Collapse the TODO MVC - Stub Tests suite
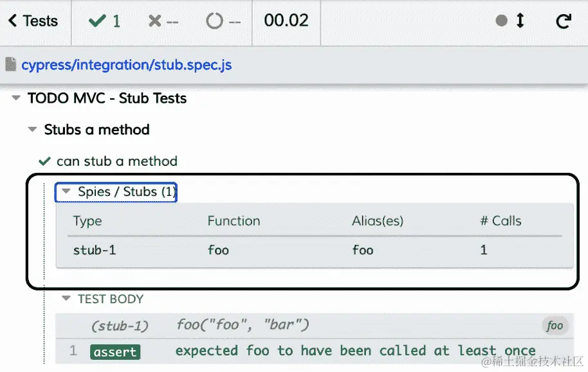Image resolution: width=588 pixels, height=372 pixels. (15, 98)
